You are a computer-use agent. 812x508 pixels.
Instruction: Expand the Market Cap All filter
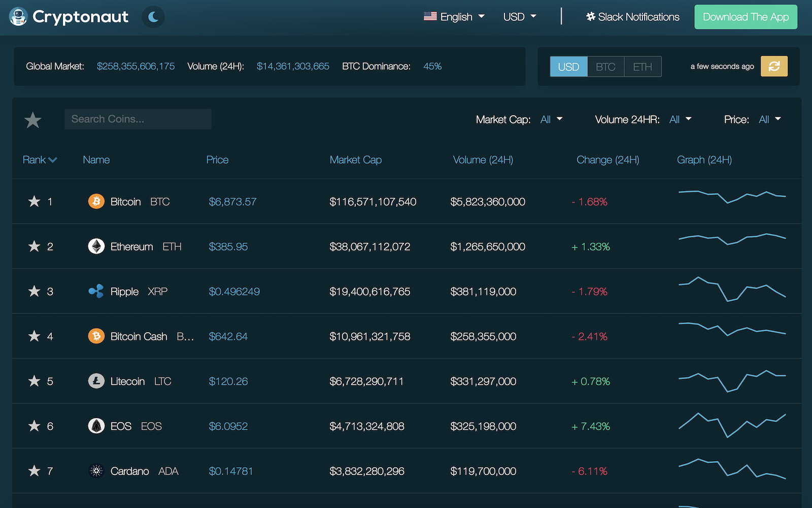point(551,119)
